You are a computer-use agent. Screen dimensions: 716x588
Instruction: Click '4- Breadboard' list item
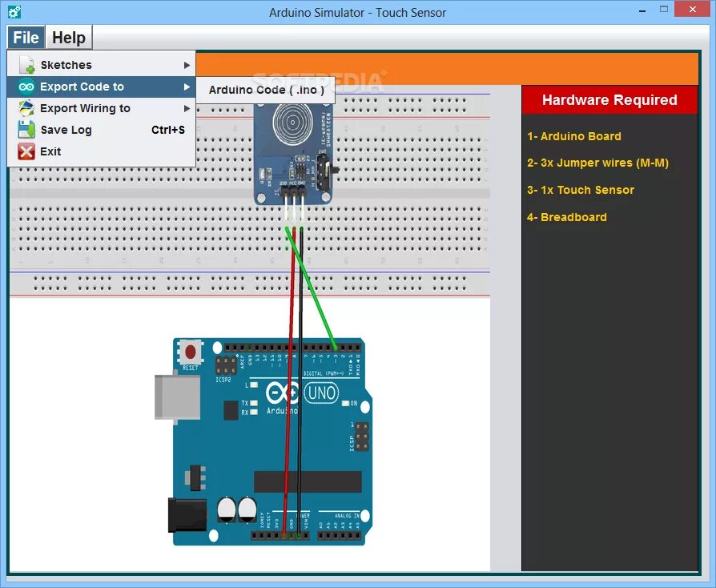click(x=567, y=217)
